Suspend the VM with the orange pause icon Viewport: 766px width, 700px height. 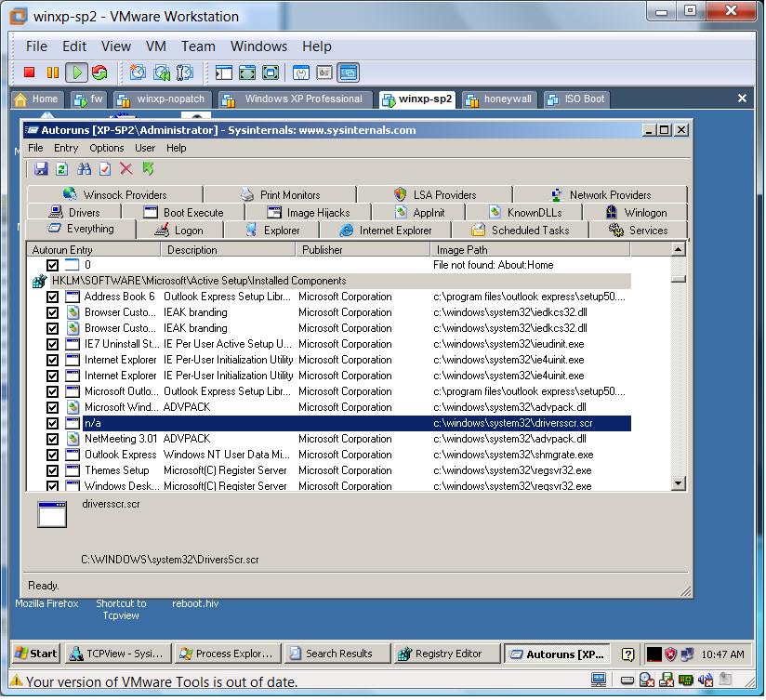(x=53, y=73)
